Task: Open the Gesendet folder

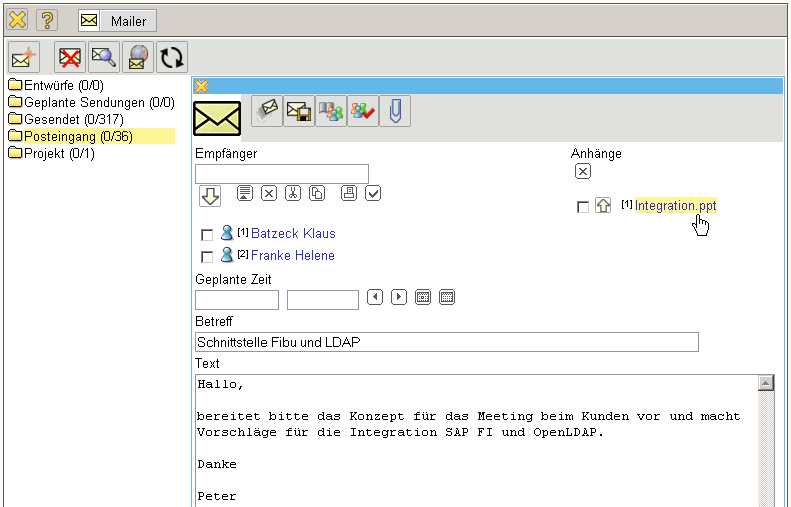Action: pyautogui.click(x=72, y=119)
